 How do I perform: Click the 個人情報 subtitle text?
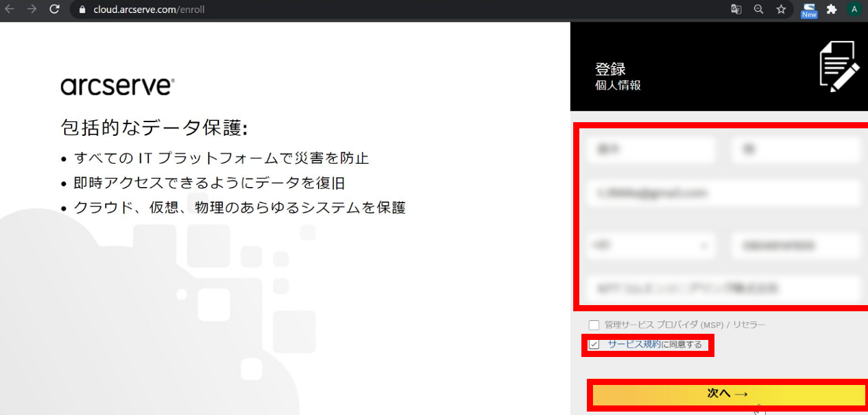click(x=618, y=86)
